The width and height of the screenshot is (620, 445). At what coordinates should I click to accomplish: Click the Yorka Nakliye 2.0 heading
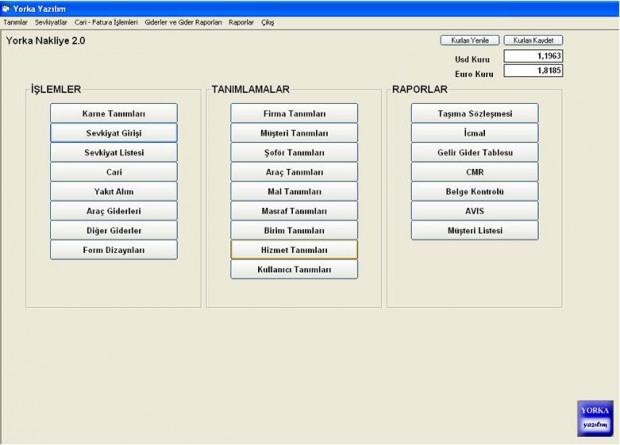[x=45, y=41]
